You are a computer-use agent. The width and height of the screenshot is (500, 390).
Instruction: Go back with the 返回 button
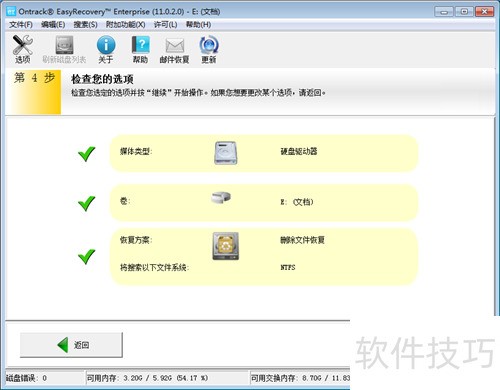71,345
